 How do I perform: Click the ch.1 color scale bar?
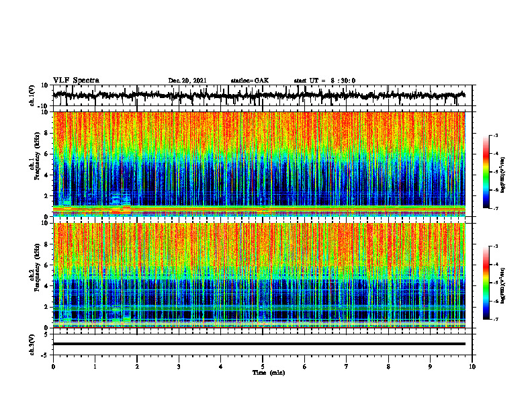click(x=486, y=172)
